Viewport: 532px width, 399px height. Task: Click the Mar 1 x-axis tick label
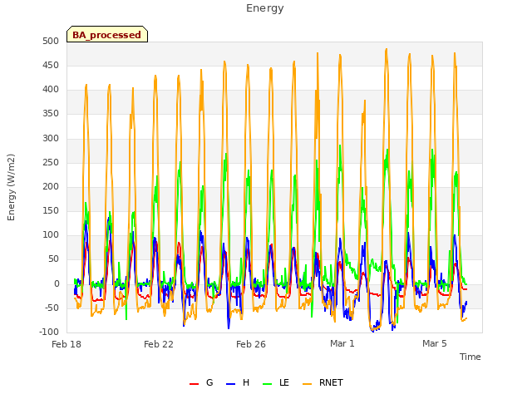click(x=342, y=343)
